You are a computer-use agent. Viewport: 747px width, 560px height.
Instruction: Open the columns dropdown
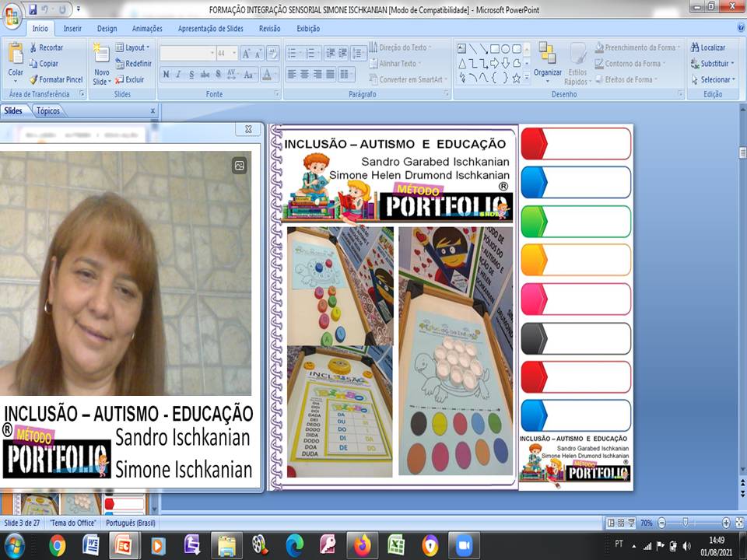point(346,74)
